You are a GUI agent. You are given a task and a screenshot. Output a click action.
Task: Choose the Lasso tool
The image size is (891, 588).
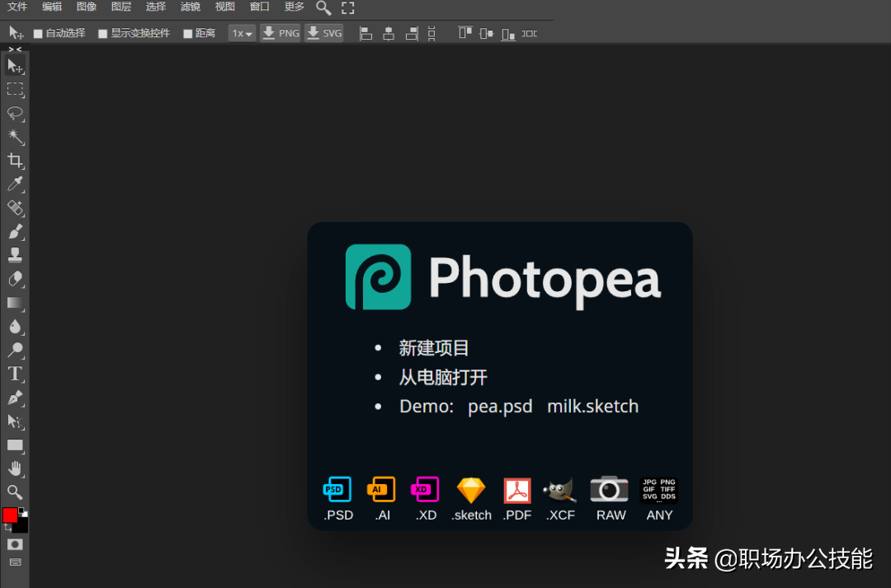15,113
